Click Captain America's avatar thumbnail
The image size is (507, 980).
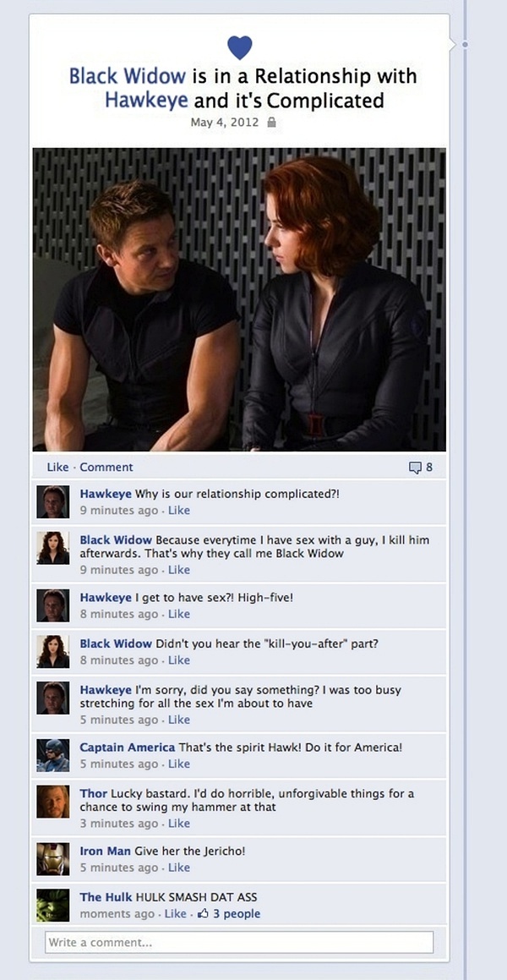click(x=53, y=755)
